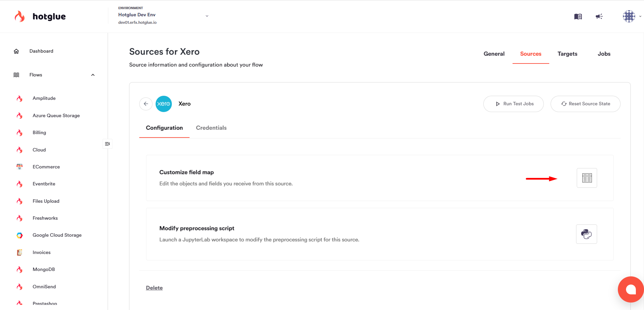Image resolution: width=644 pixels, height=310 pixels.
Task: Click the Amplitude flame icon
Action: (20, 98)
